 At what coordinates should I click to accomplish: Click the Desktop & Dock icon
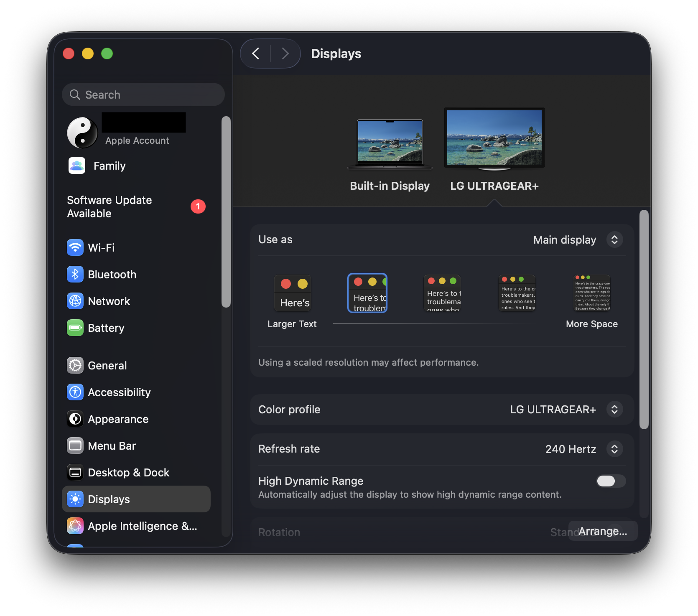pyautogui.click(x=75, y=472)
